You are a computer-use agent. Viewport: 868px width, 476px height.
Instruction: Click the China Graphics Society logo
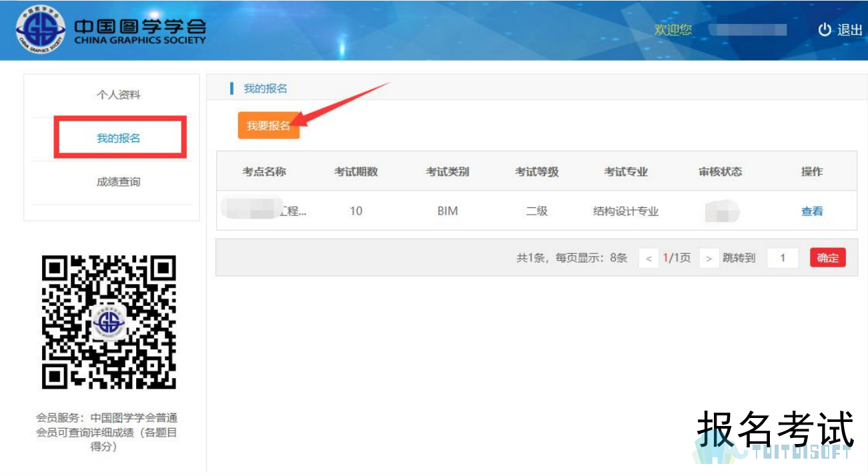tap(111, 31)
